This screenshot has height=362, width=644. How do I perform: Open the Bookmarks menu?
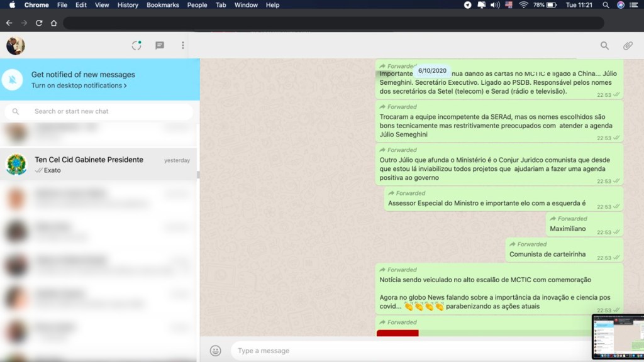pyautogui.click(x=163, y=5)
